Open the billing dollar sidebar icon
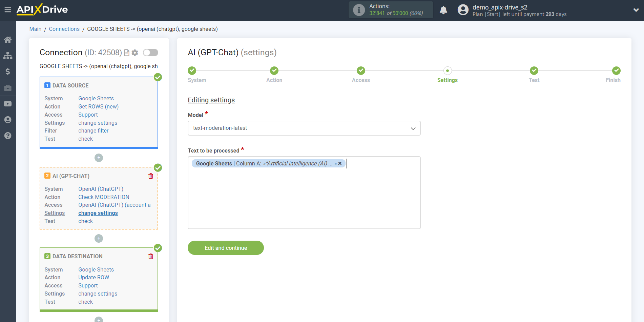Image resolution: width=644 pixels, height=322 pixels. tap(8, 72)
